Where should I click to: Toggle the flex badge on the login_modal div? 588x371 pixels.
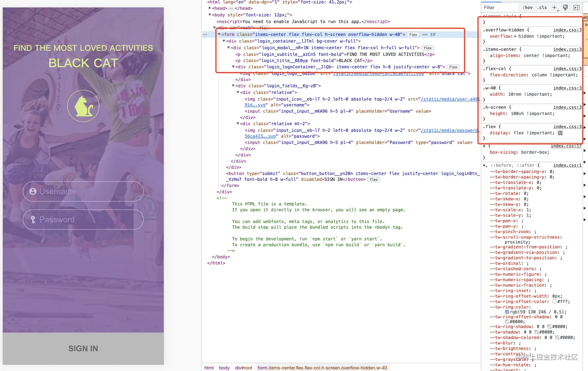(x=428, y=48)
